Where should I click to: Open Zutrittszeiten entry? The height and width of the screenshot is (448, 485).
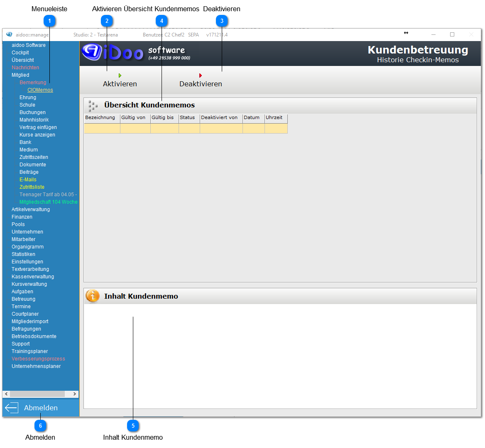[34, 157]
